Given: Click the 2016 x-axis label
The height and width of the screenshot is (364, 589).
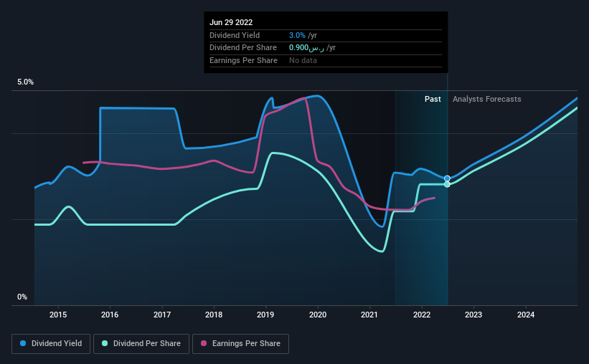Looking at the screenshot, I should [x=110, y=315].
